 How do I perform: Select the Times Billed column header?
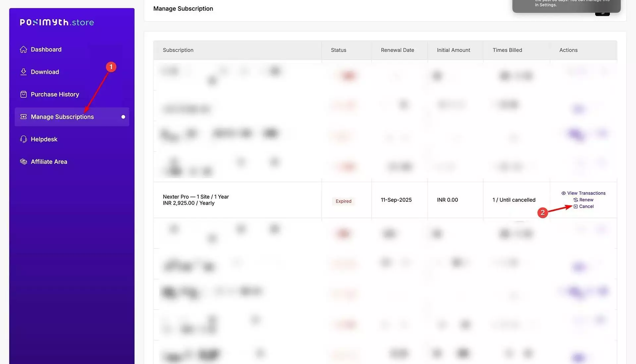pyautogui.click(x=507, y=50)
